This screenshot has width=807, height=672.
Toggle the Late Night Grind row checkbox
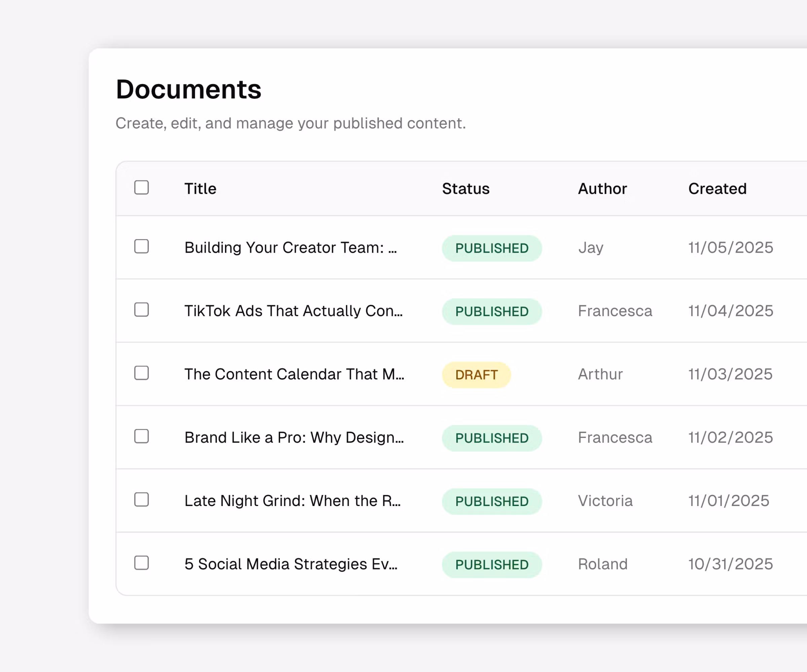(x=142, y=500)
